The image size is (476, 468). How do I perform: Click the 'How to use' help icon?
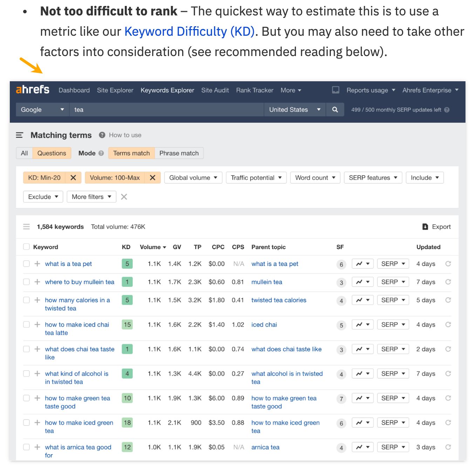pyautogui.click(x=101, y=135)
